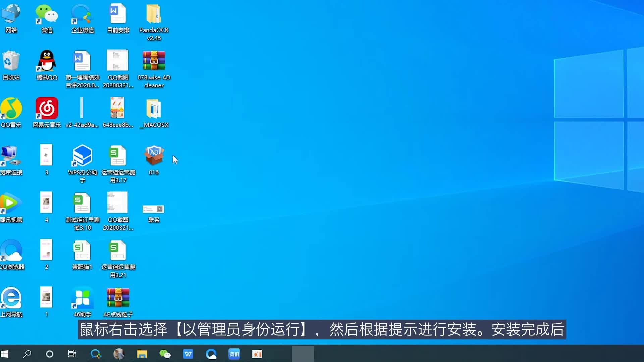This screenshot has height=362, width=644.
Task: Open the 016 installer package
Action: click(154, 155)
